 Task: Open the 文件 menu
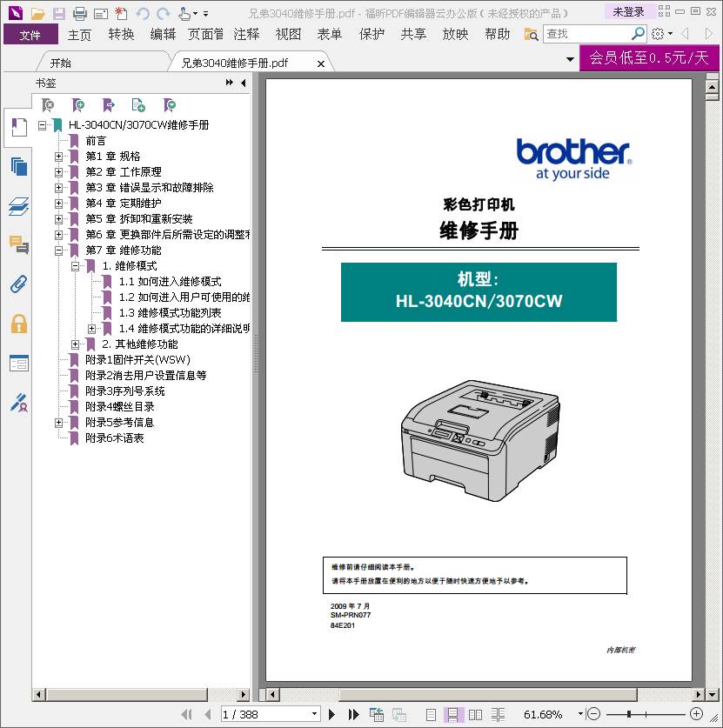coord(30,35)
